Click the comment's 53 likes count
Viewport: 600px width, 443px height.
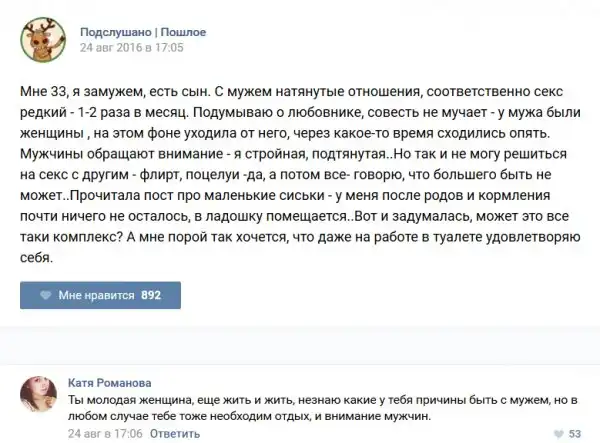[575, 433]
